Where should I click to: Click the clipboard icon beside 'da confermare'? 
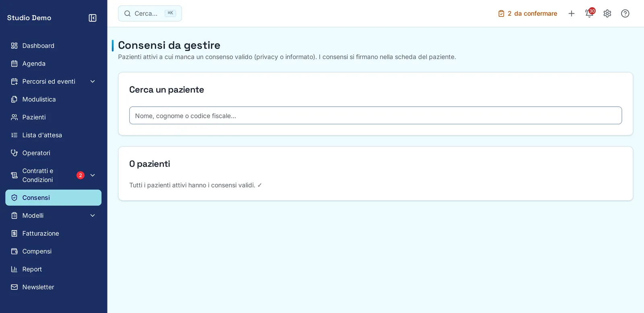[x=501, y=14]
